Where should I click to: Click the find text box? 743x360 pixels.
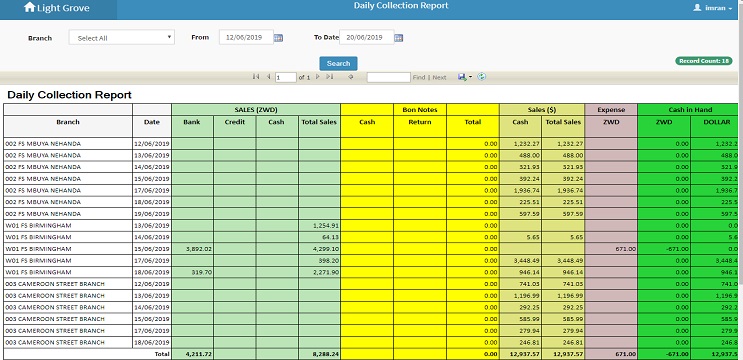(x=389, y=77)
